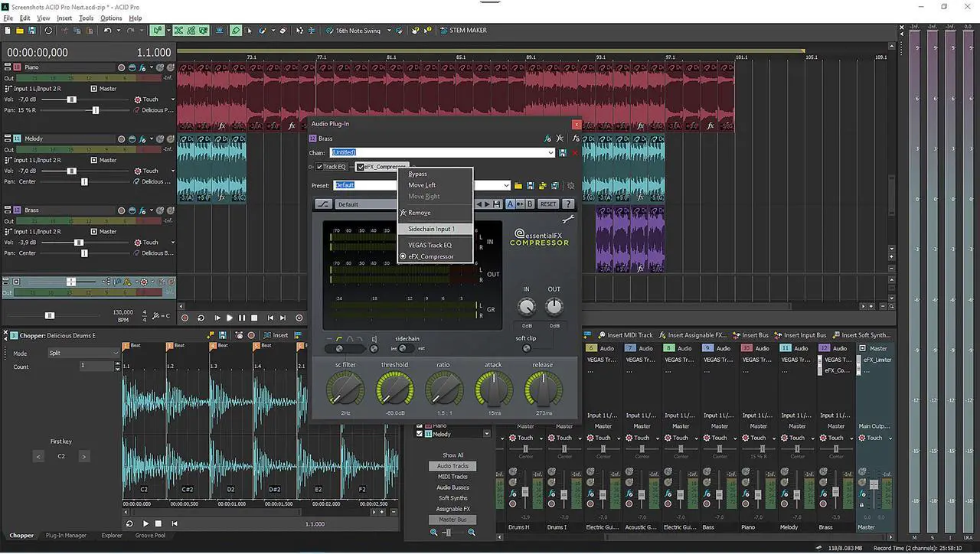Click the next first key arrow button

coord(84,456)
